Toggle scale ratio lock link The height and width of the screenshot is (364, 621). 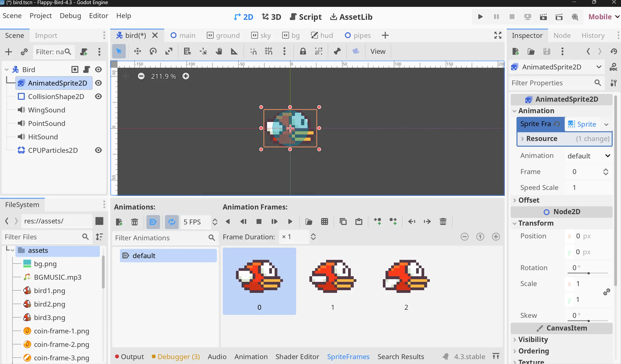click(x=607, y=292)
